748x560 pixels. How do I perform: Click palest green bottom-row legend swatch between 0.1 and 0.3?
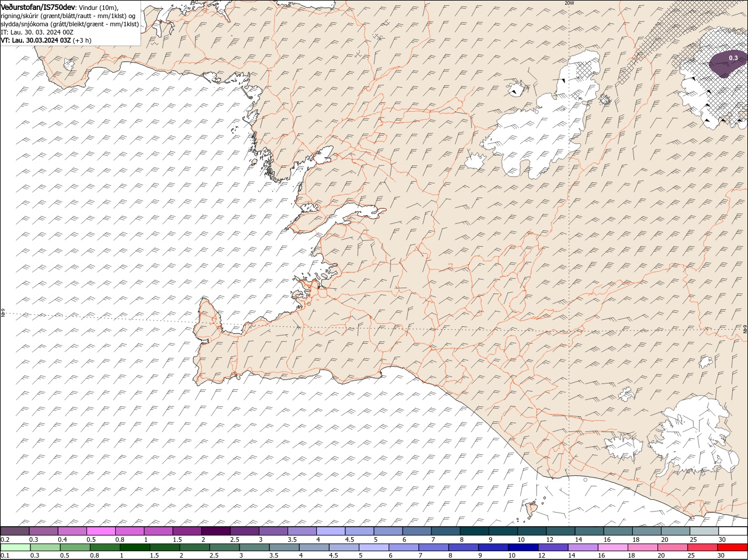click(x=16, y=547)
